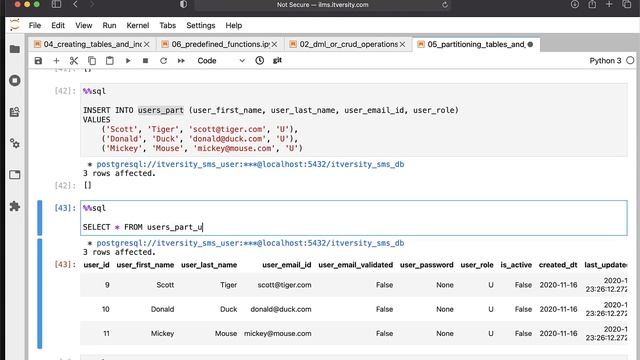Viewport: 640px width, 360px height.
Task: Click the browser privacy shield icon
Action: 183,4
